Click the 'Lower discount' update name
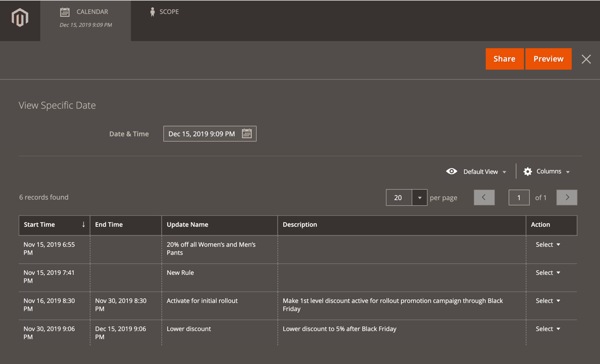The width and height of the screenshot is (600, 364). 189,329
